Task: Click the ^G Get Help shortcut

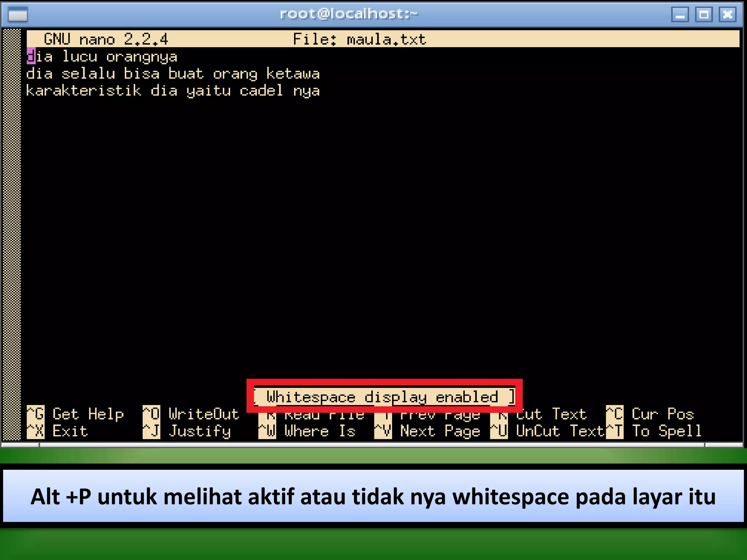Action: click(x=76, y=414)
